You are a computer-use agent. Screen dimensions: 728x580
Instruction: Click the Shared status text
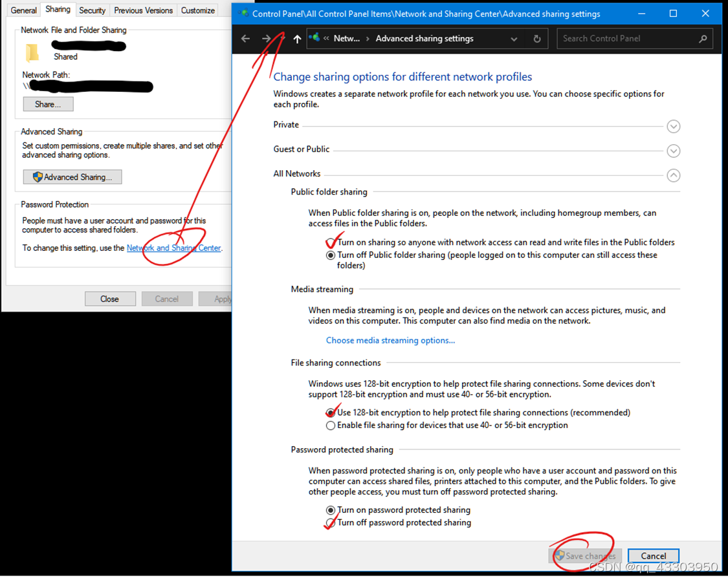pos(65,57)
